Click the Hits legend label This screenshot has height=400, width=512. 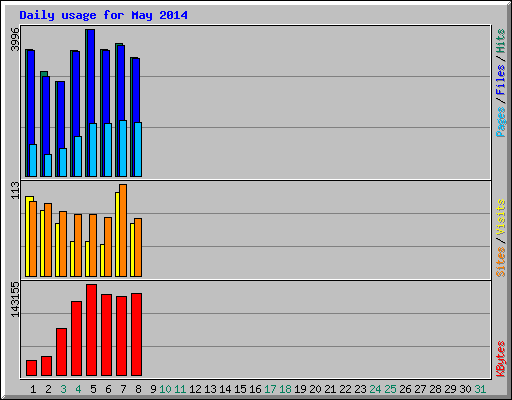pos(500,41)
